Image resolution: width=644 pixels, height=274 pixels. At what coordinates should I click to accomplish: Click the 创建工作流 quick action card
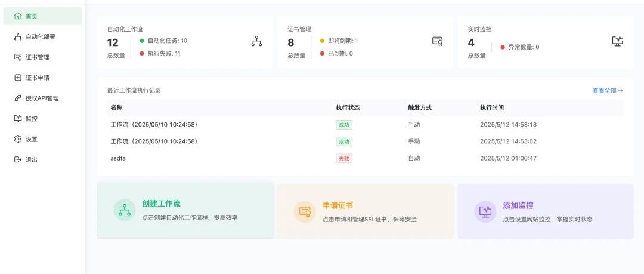coord(185,210)
